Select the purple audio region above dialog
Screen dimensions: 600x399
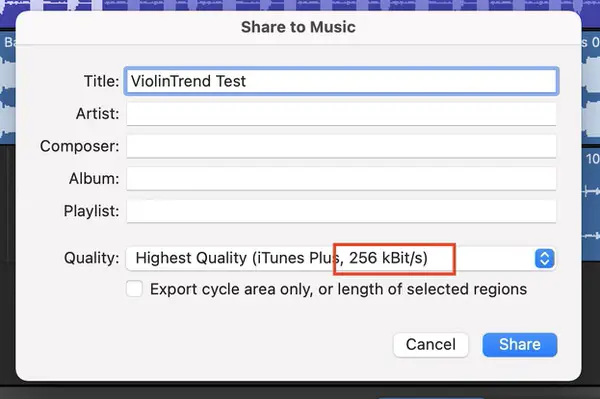coord(300,5)
